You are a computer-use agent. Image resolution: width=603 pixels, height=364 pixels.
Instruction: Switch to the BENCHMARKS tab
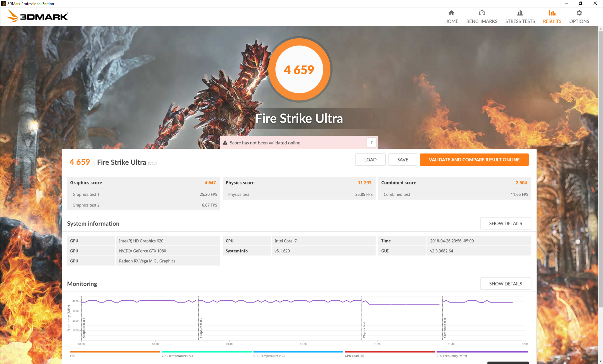click(481, 21)
